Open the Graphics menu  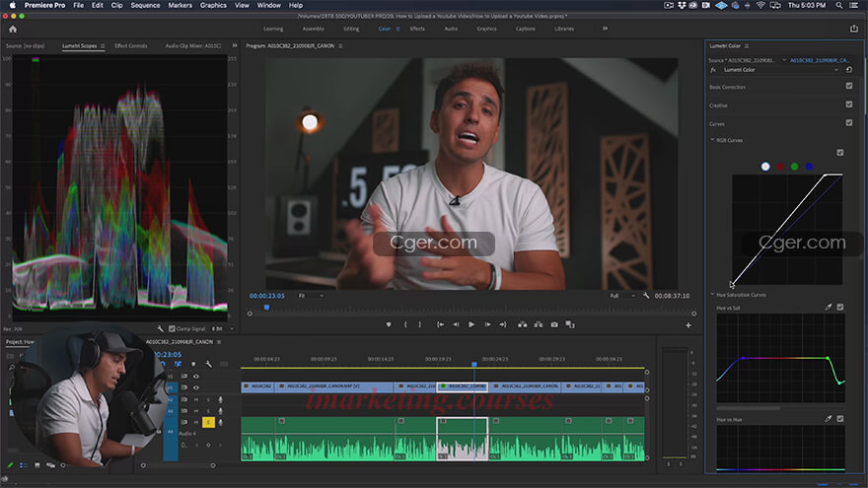click(213, 5)
